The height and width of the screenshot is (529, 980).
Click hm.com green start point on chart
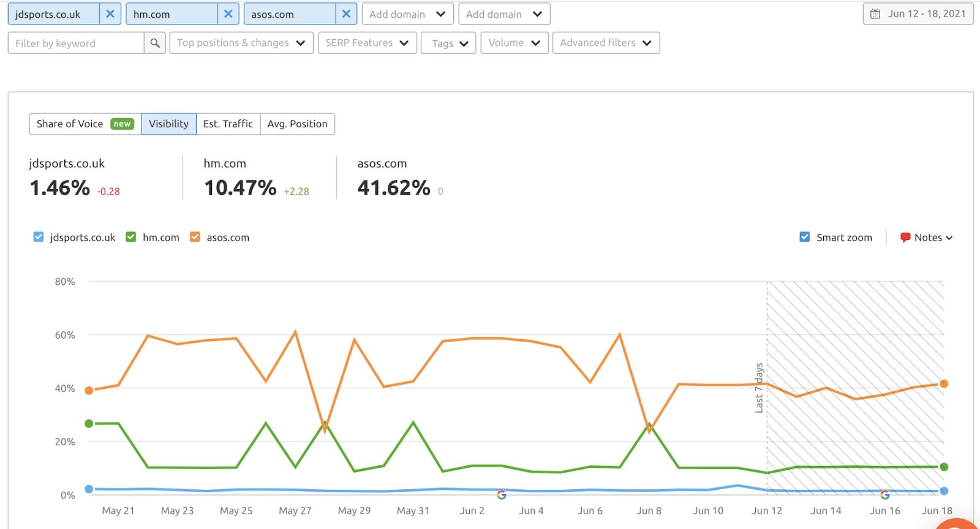coord(89,424)
